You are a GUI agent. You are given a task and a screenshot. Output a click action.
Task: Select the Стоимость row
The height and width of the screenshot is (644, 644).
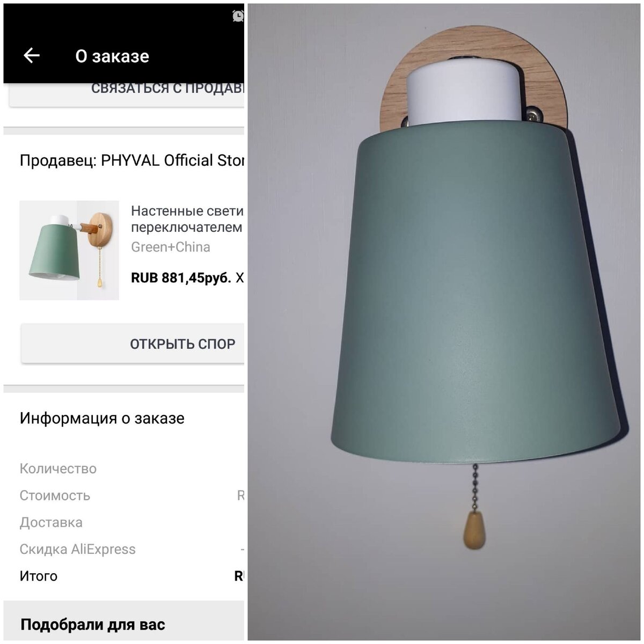coord(132,495)
